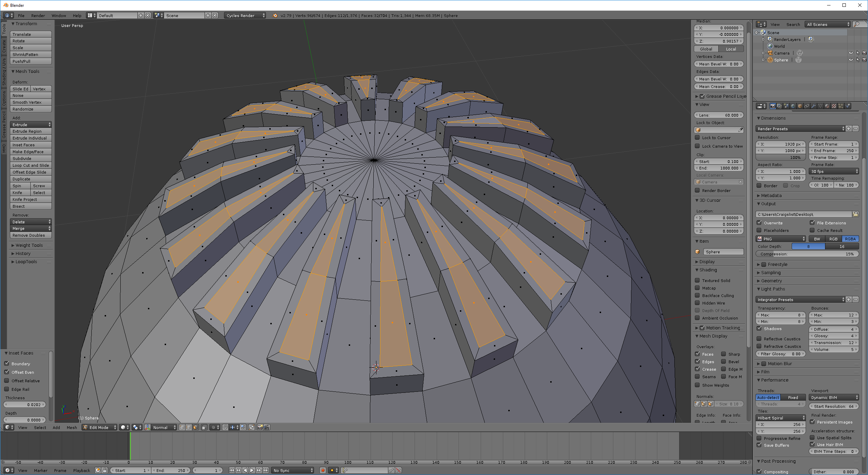Image resolution: width=868 pixels, height=475 pixels.
Task: Open the World properties tab icon
Action: [793, 106]
